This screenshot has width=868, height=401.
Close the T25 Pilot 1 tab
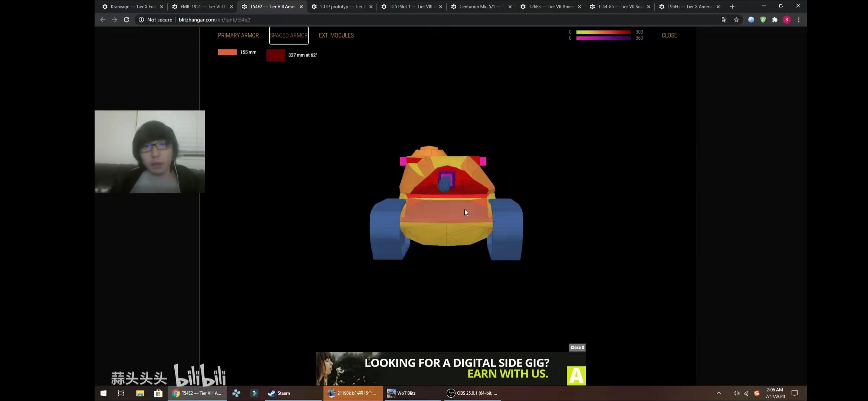pos(441,7)
